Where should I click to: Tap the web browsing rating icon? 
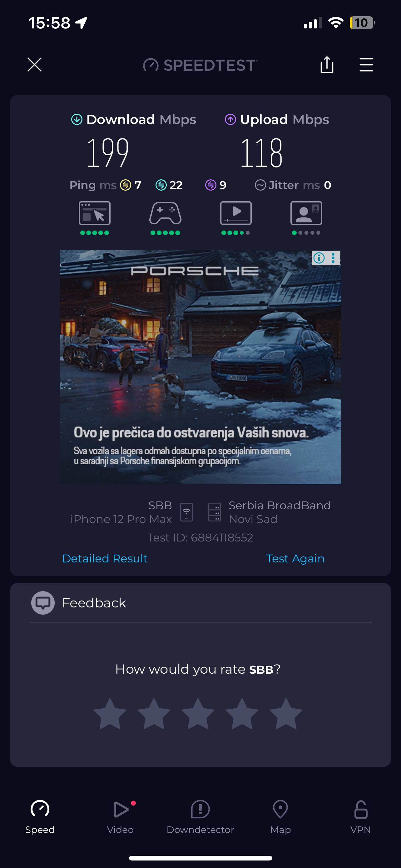pos(95,213)
